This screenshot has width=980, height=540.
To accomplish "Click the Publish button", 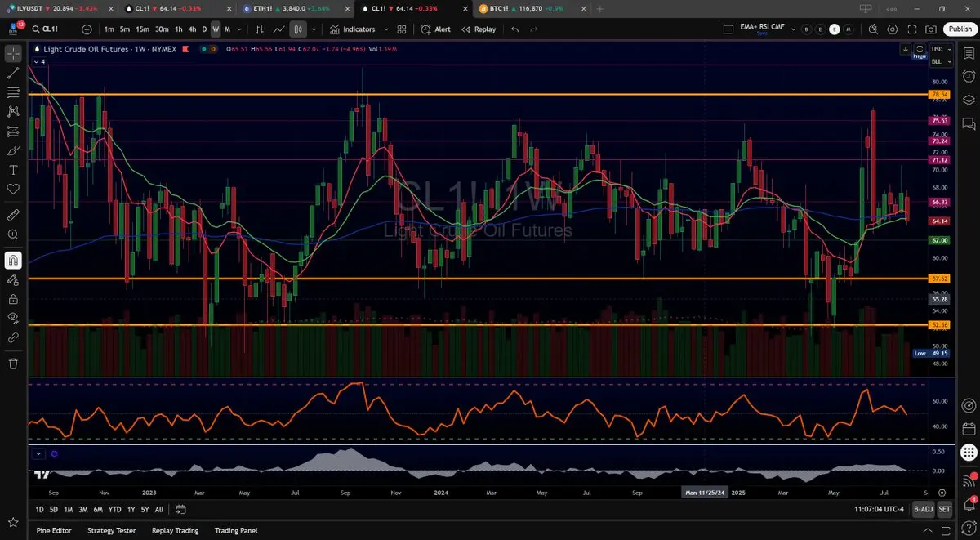I will click(960, 29).
